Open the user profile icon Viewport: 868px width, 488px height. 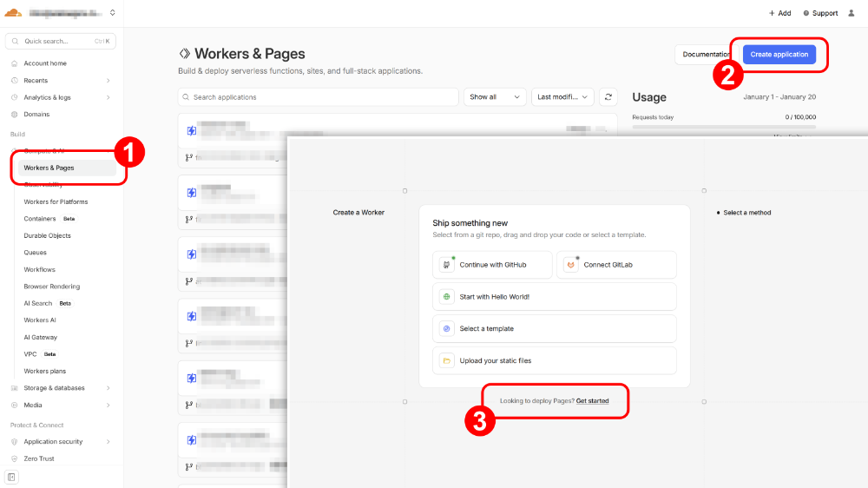coord(852,13)
